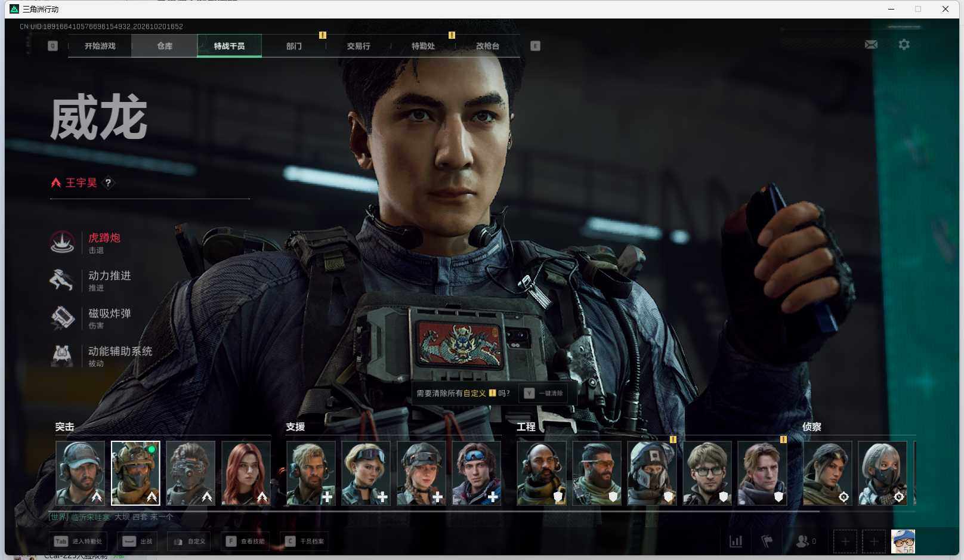
Task: Add teammate in first empty plus slot
Action: click(845, 542)
